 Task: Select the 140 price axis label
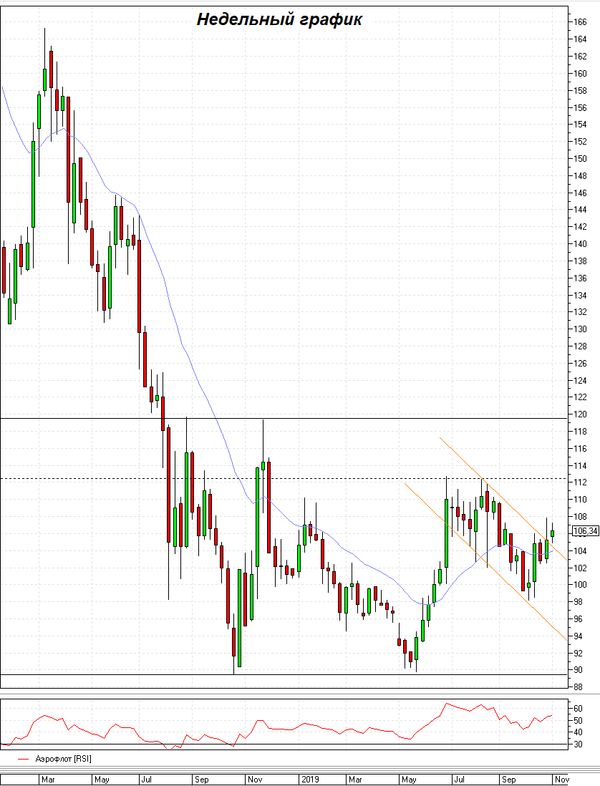[580, 244]
